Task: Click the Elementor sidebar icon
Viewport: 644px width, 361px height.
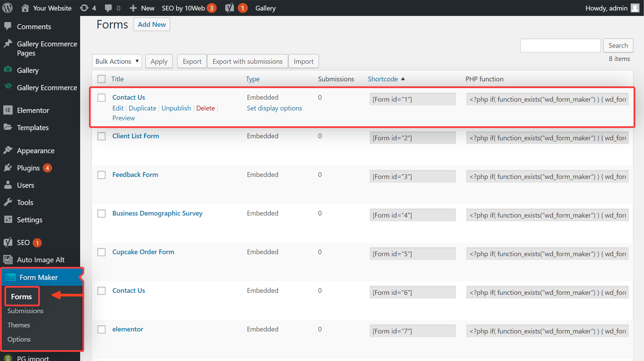Action: coord(8,110)
